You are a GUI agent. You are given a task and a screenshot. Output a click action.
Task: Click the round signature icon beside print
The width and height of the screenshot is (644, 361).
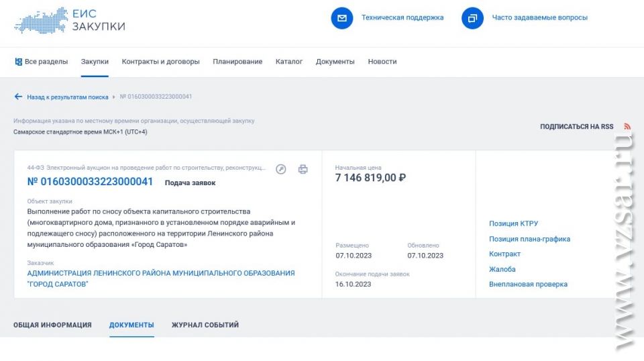click(281, 169)
